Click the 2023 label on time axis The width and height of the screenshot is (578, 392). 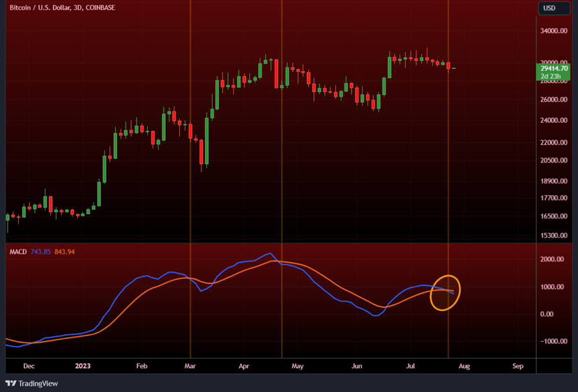(x=82, y=366)
